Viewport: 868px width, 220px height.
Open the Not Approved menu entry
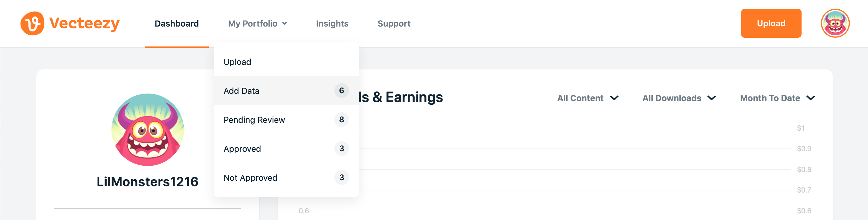[286, 177]
